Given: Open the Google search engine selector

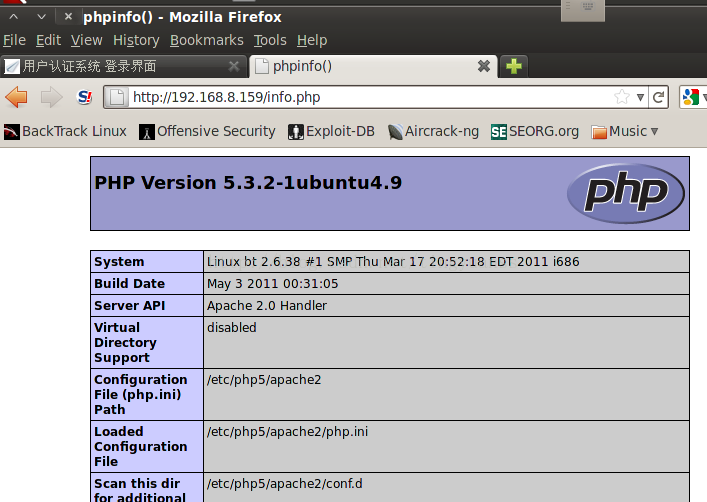Looking at the screenshot, I should [694, 97].
